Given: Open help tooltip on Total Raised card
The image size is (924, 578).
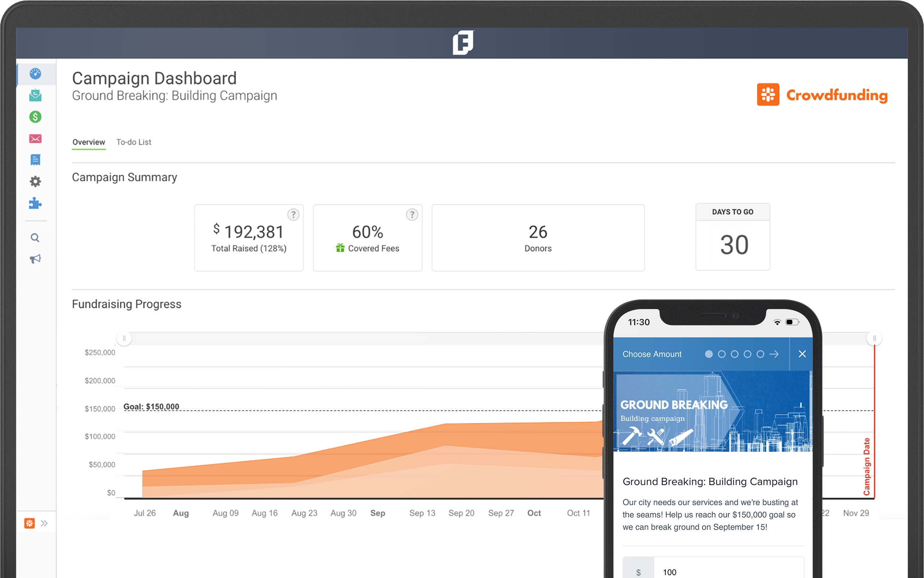Looking at the screenshot, I should point(293,215).
